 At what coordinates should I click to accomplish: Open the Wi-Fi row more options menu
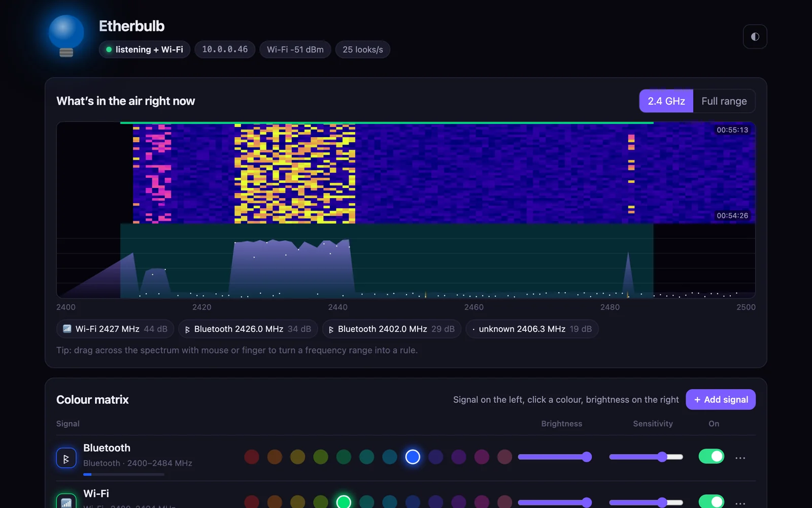(x=740, y=503)
